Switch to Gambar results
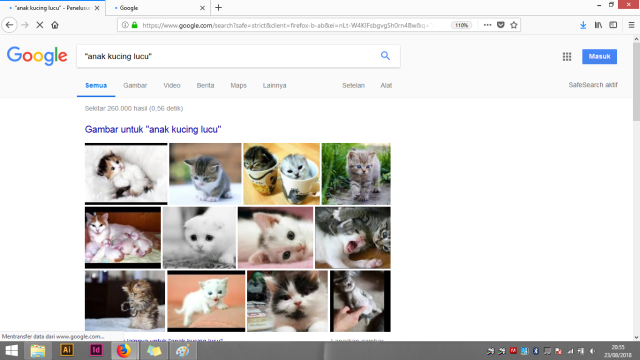 pos(135,86)
